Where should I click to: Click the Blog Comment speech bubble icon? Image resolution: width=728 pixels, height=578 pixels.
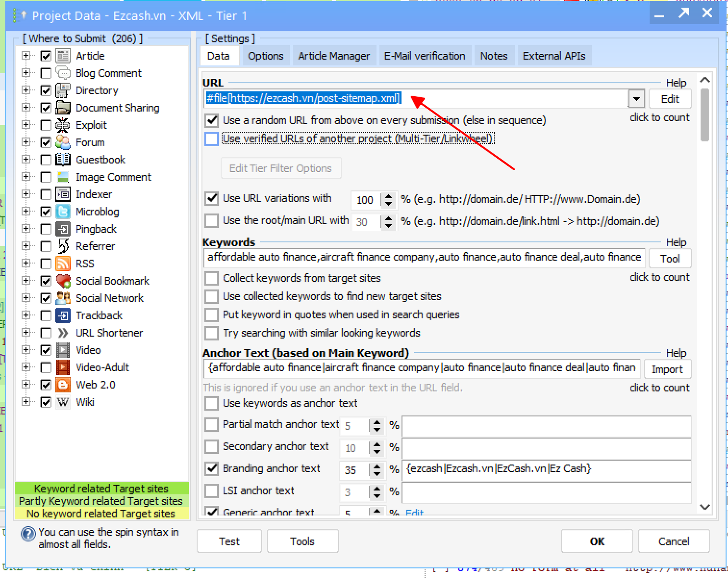click(63, 73)
